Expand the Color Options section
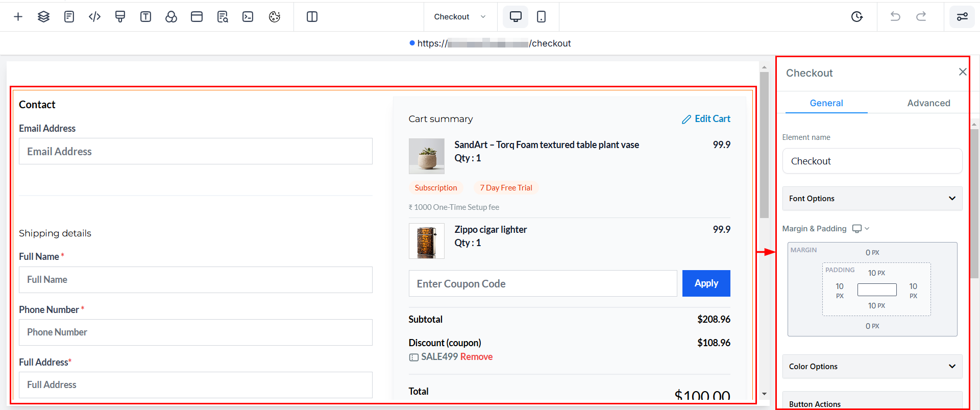The image size is (980, 410). [872, 367]
